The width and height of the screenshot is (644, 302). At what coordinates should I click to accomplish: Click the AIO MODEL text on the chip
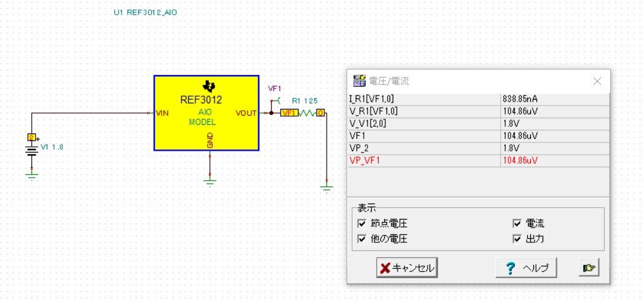202,117
